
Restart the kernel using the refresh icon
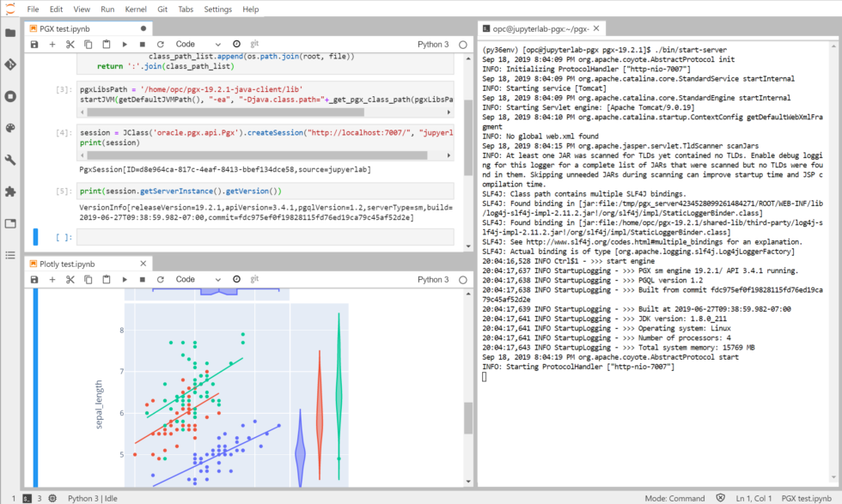click(x=162, y=44)
